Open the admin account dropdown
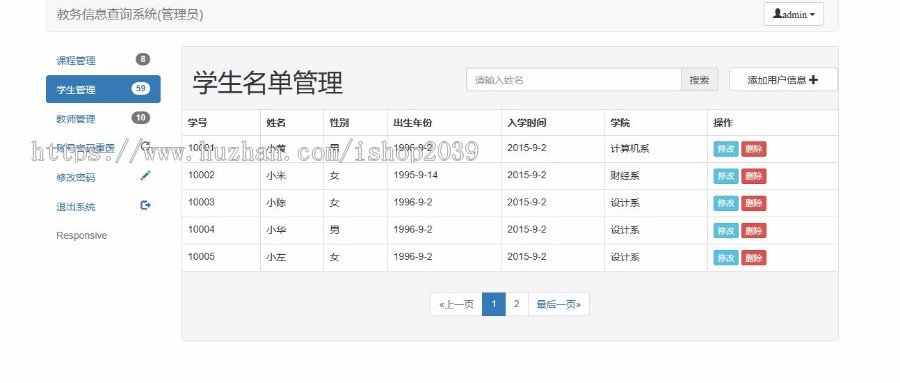 point(794,14)
